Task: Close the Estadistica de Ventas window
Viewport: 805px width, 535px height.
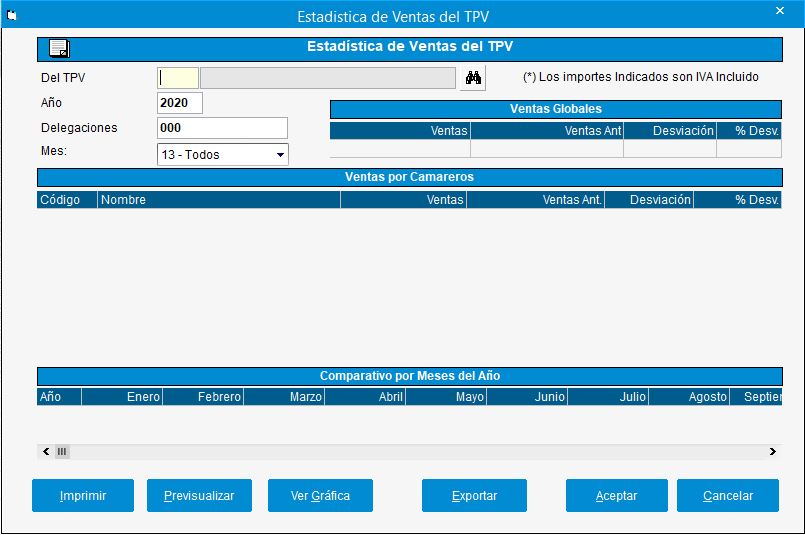Action: (x=779, y=11)
